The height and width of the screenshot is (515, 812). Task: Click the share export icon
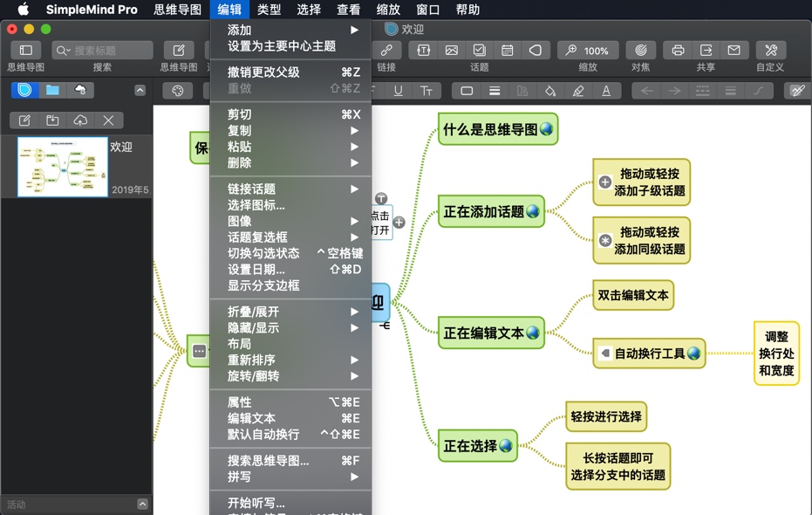point(706,51)
